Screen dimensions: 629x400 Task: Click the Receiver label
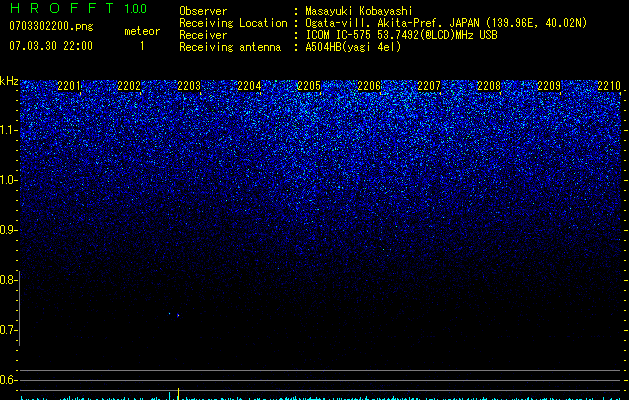tap(203, 35)
